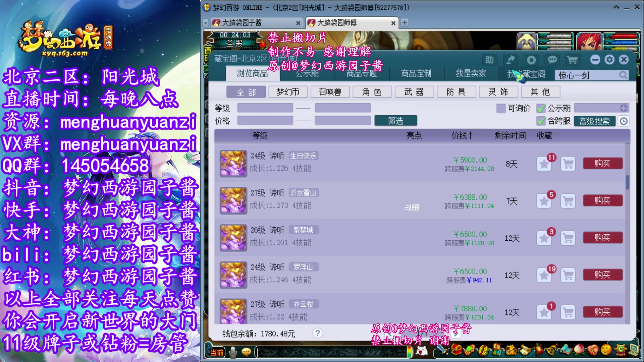Screen dimensions: 644x362
Task: Toggle the 可询价 checkbox
Action: pyautogui.click(x=501, y=108)
